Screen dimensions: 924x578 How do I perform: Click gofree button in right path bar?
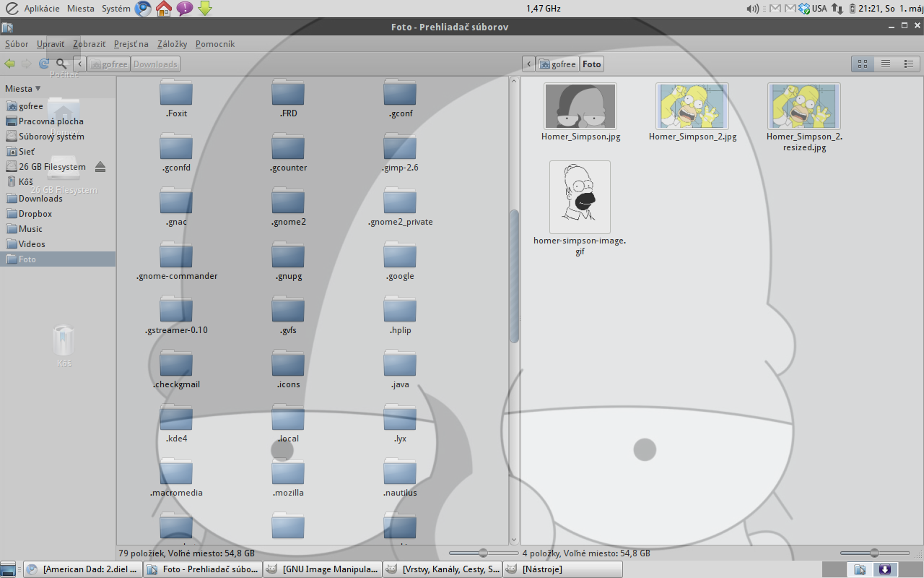558,64
